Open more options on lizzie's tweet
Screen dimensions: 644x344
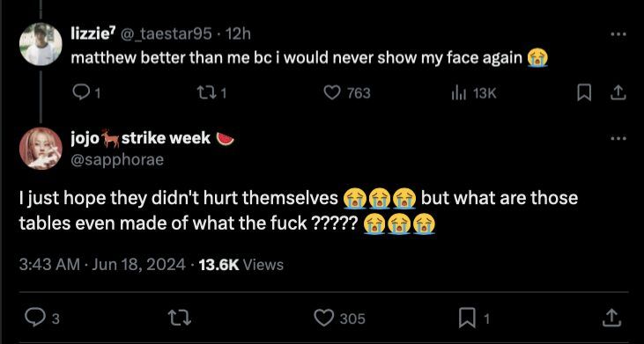pos(618,35)
